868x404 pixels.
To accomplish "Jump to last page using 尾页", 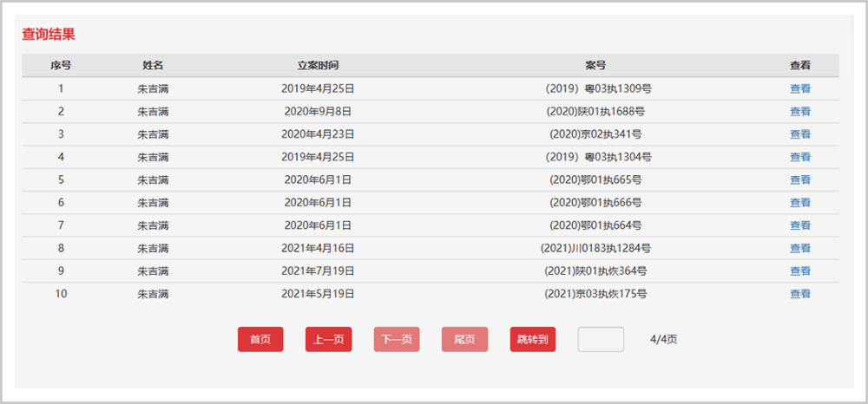I will click(x=464, y=340).
